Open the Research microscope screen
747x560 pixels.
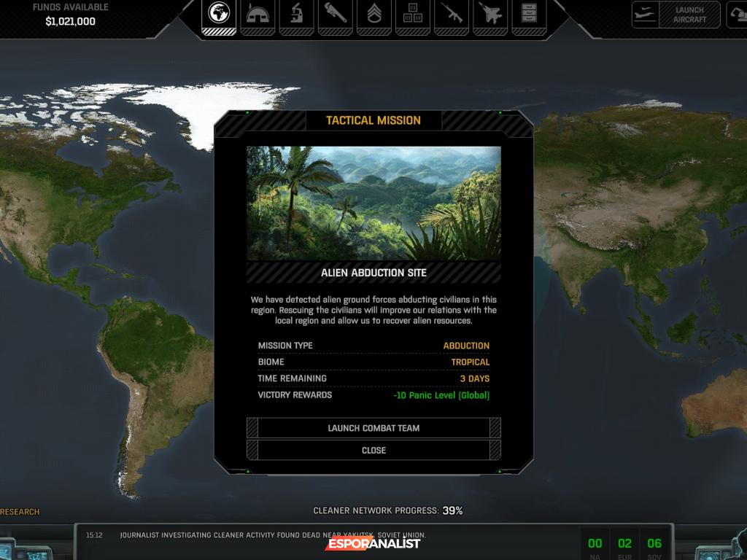point(296,15)
